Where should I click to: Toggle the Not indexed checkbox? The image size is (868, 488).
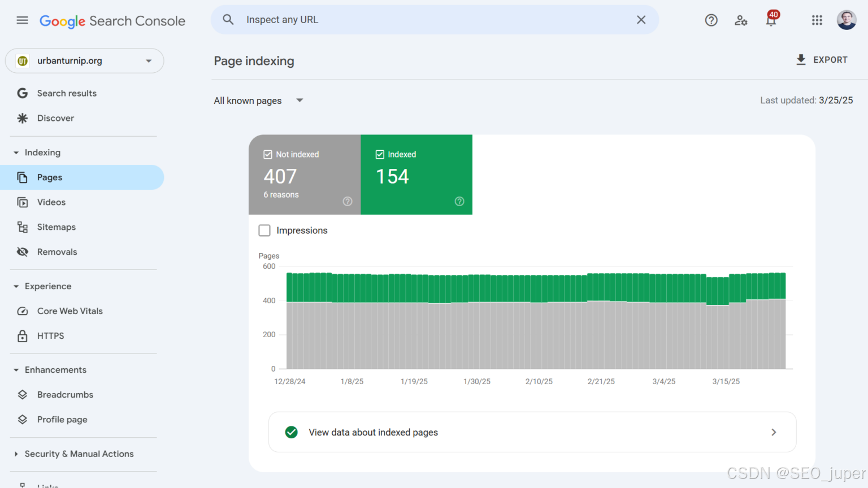[268, 154]
